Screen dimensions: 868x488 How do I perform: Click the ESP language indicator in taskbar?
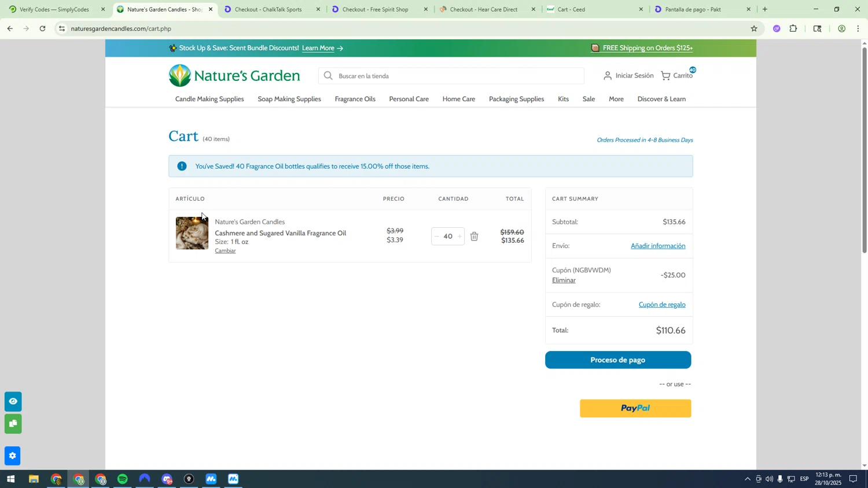pos(804,479)
